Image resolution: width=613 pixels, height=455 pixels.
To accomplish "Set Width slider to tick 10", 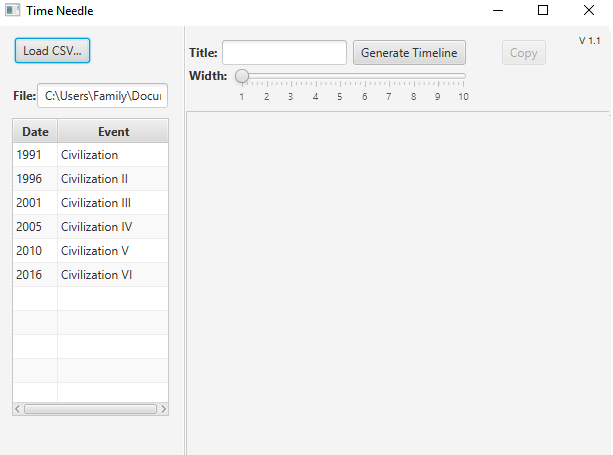I will click(x=463, y=76).
